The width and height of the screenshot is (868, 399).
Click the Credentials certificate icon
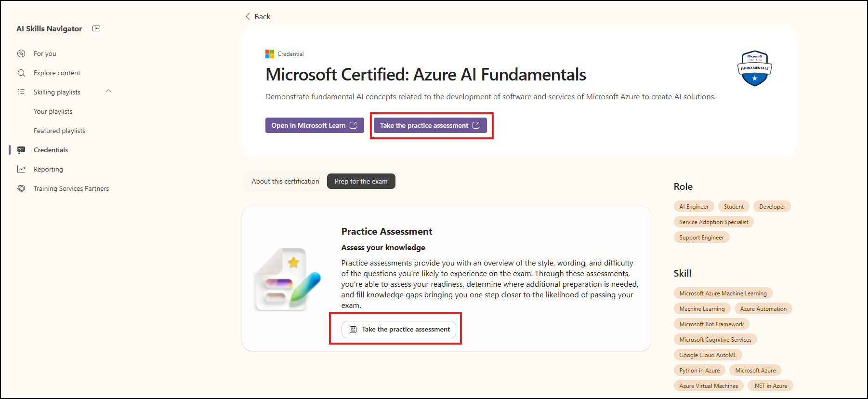tap(21, 150)
